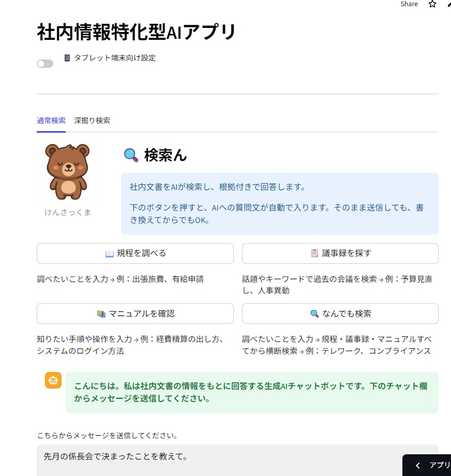Viewport: 451px width, 476px height.
Task: Click the hint text about 経費精算の出し方
Action: point(130,345)
